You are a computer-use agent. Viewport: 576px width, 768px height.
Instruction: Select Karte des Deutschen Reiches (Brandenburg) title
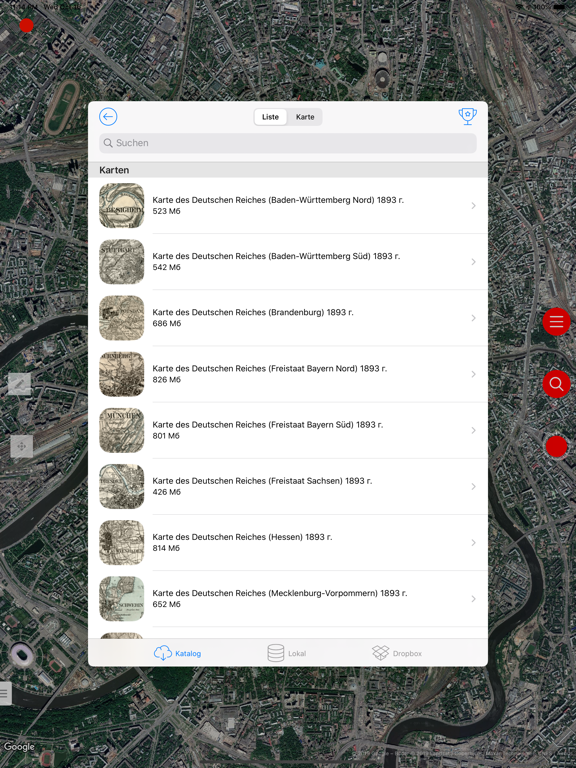(x=253, y=312)
